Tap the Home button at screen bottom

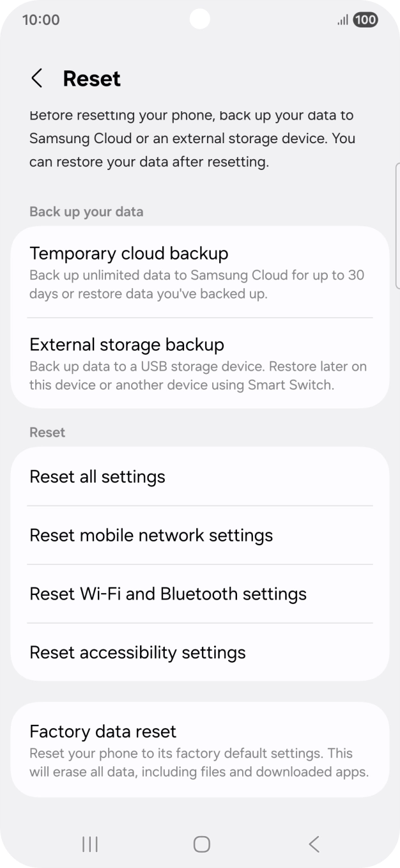point(201,844)
